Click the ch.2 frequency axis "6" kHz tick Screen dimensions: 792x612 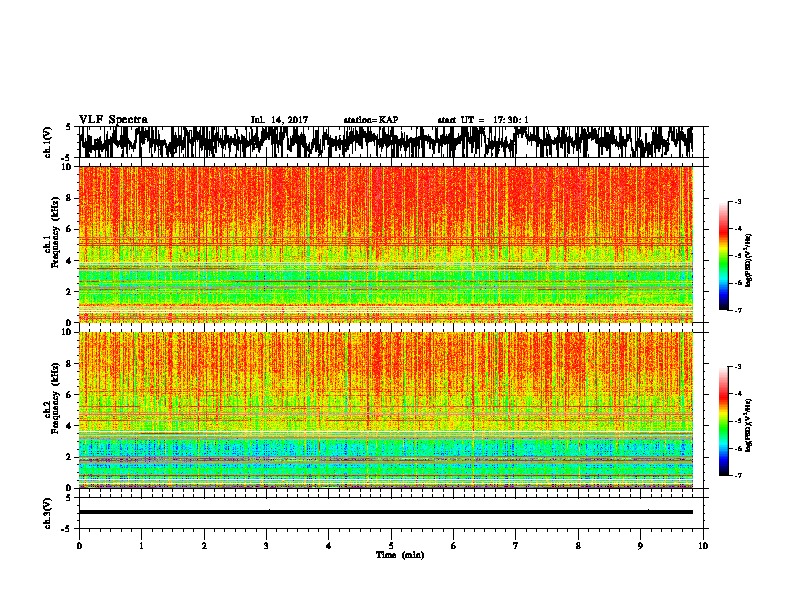pyautogui.click(x=70, y=395)
